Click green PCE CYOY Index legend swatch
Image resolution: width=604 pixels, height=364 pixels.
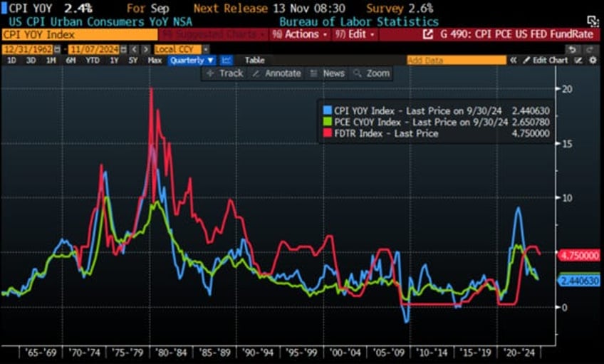click(328, 122)
